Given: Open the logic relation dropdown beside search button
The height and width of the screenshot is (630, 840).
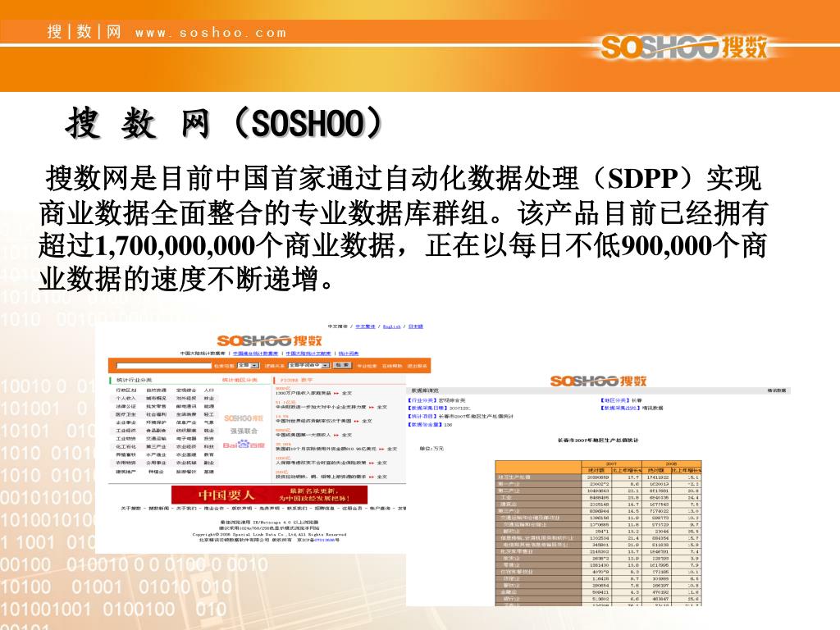Looking at the screenshot, I should [308, 365].
